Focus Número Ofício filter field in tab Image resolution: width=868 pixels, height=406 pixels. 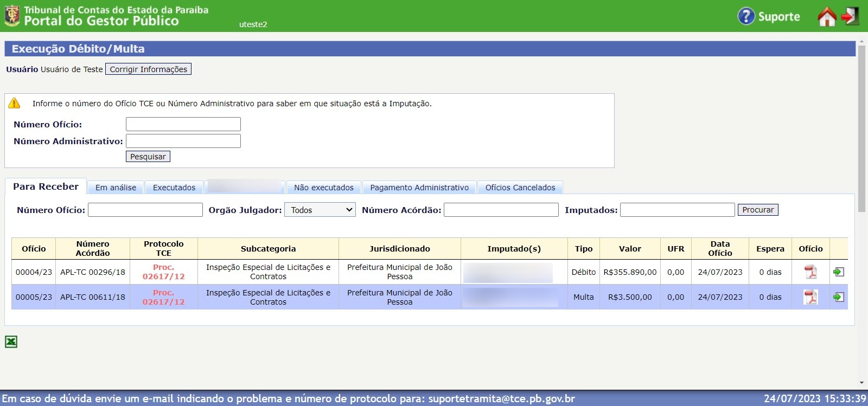click(x=145, y=210)
